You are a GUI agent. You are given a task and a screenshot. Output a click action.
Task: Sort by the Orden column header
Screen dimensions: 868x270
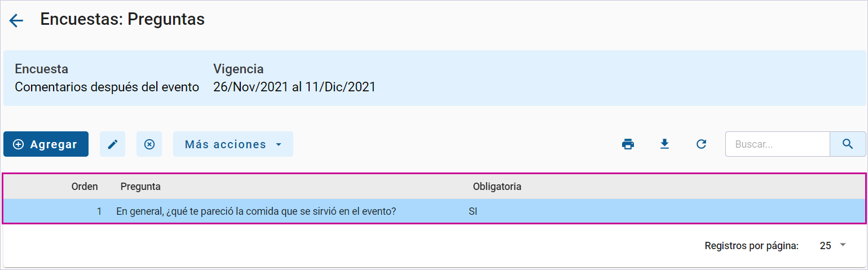tap(85, 187)
